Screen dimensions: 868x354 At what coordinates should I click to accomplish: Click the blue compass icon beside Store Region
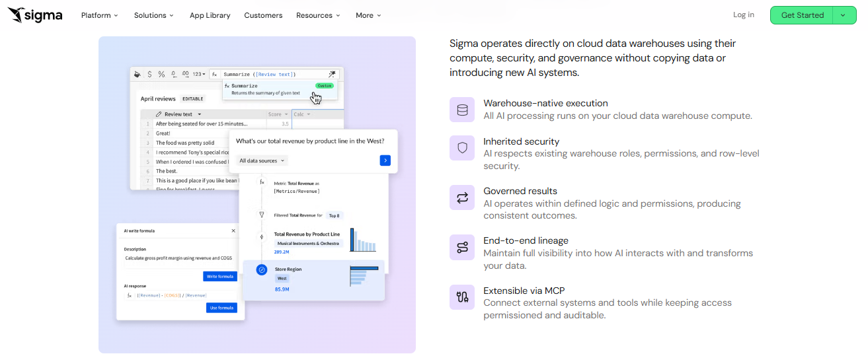[262, 269]
